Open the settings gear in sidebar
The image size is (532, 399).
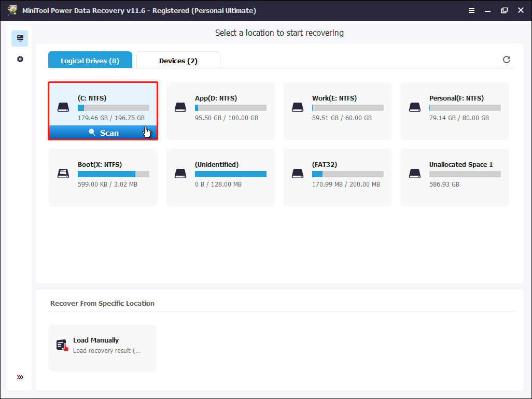(20, 59)
